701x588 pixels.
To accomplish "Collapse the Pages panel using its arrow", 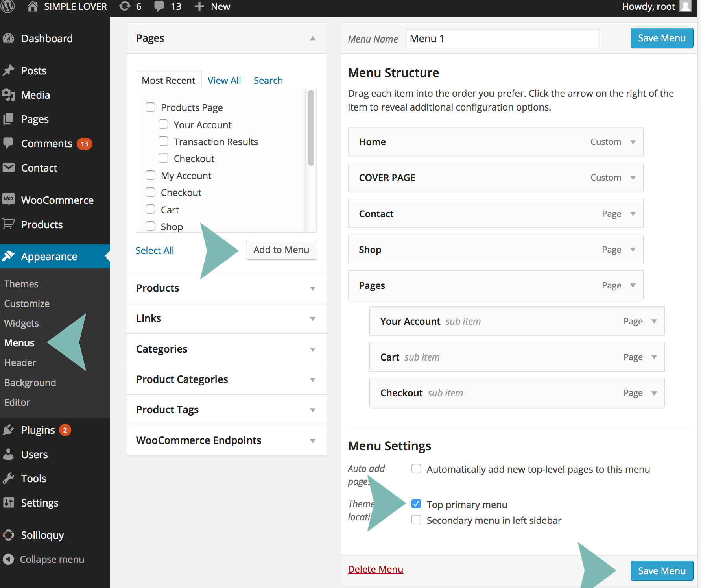I will (x=312, y=38).
